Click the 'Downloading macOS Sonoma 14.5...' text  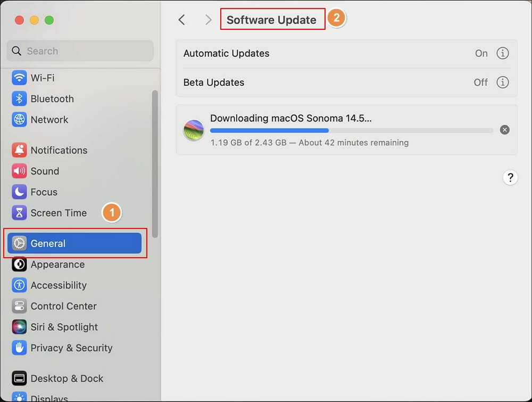(291, 118)
